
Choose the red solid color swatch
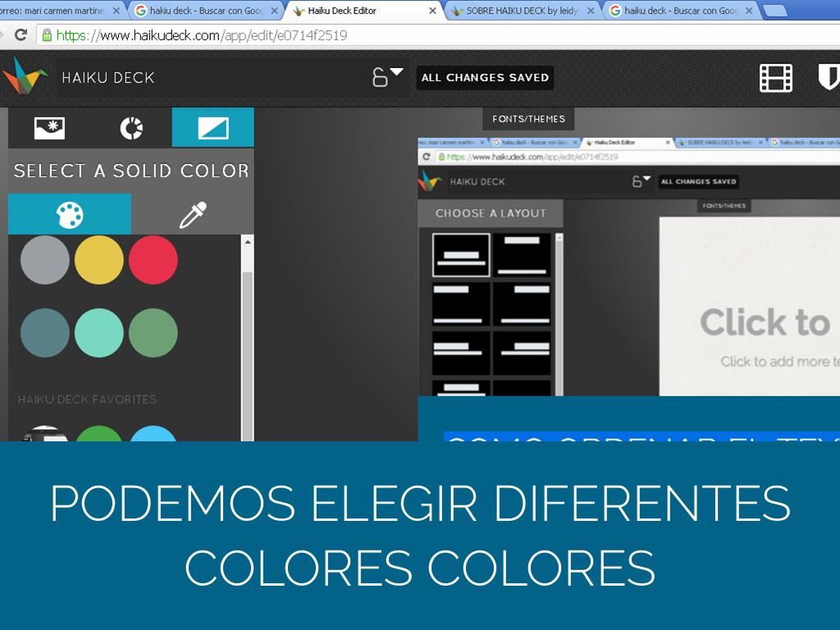(x=153, y=260)
